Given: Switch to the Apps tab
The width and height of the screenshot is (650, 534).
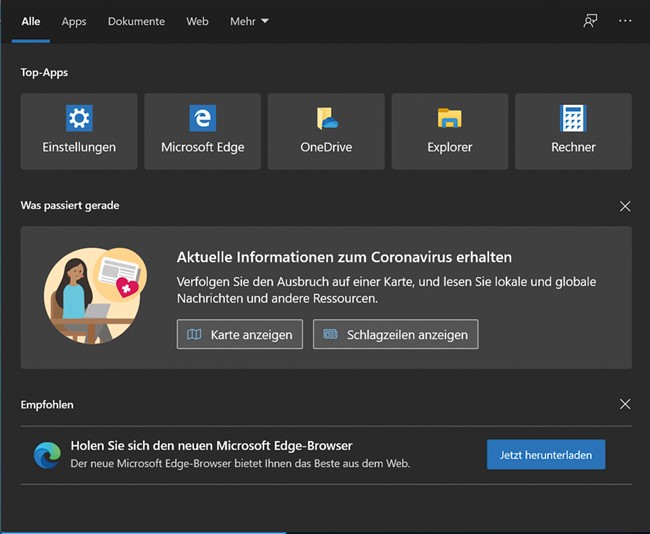Looking at the screenshot, I should pyautogui.click(x=74, y=22).
